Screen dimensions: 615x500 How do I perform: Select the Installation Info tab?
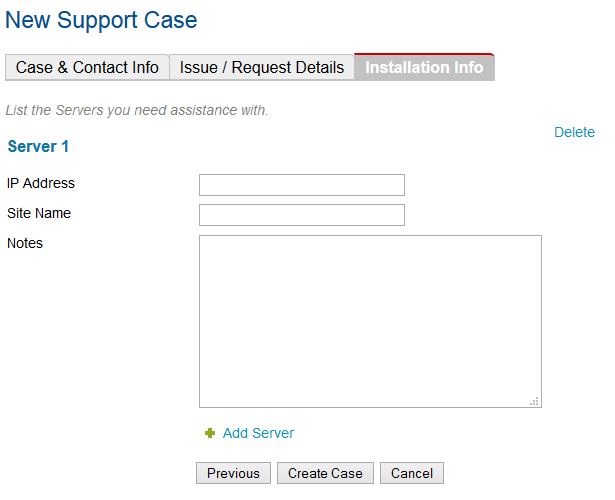coord(424,68)
